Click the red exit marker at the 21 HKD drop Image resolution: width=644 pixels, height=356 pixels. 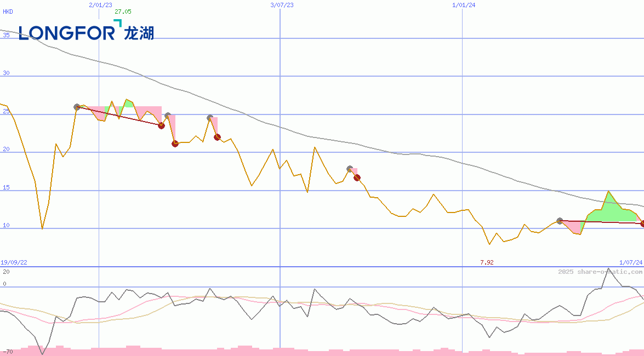(x=175, y=143)
